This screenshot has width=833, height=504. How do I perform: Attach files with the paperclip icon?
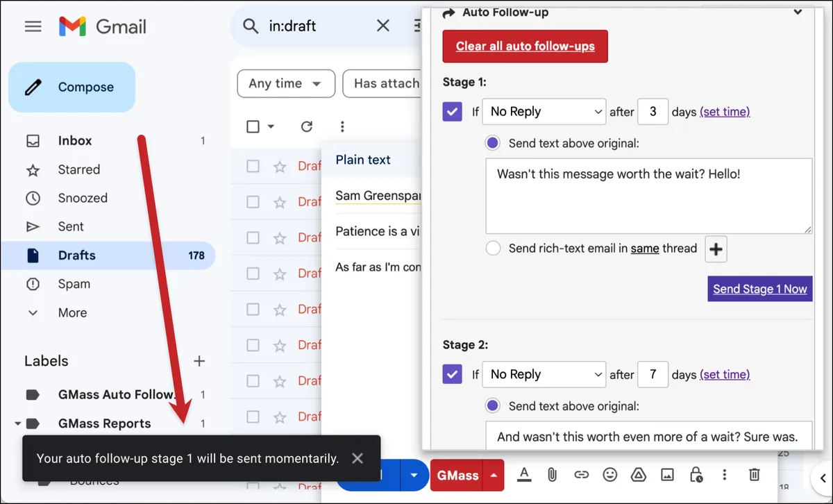coord(553,475)
